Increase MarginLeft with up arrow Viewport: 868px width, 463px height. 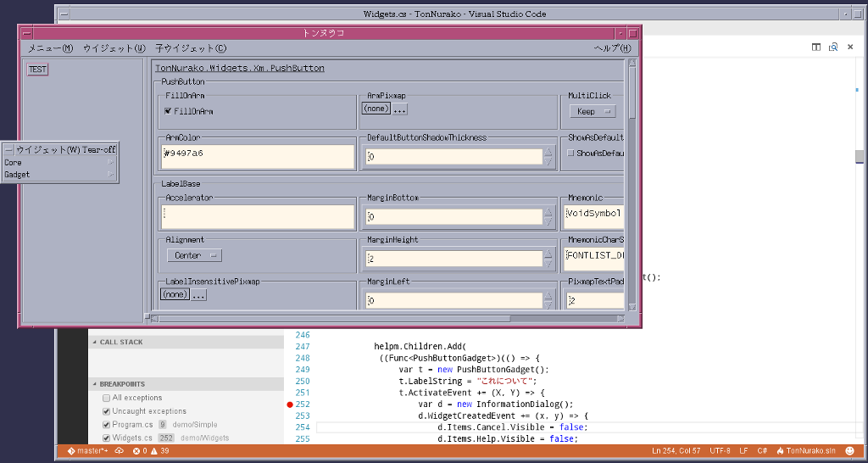click(x=548, y=297)
